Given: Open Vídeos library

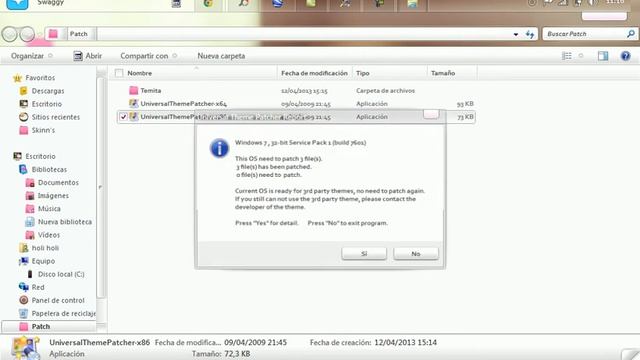Looking at the screenshot, I should (49, 235).
